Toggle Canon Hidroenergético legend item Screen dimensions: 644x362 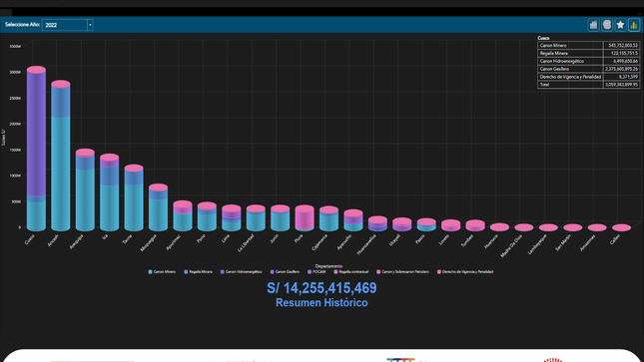pos(242,271)
